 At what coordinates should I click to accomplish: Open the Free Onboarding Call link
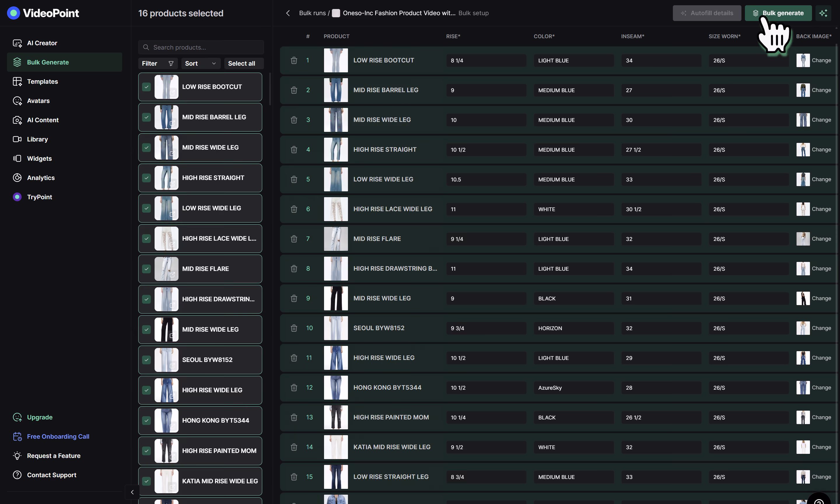58,436
